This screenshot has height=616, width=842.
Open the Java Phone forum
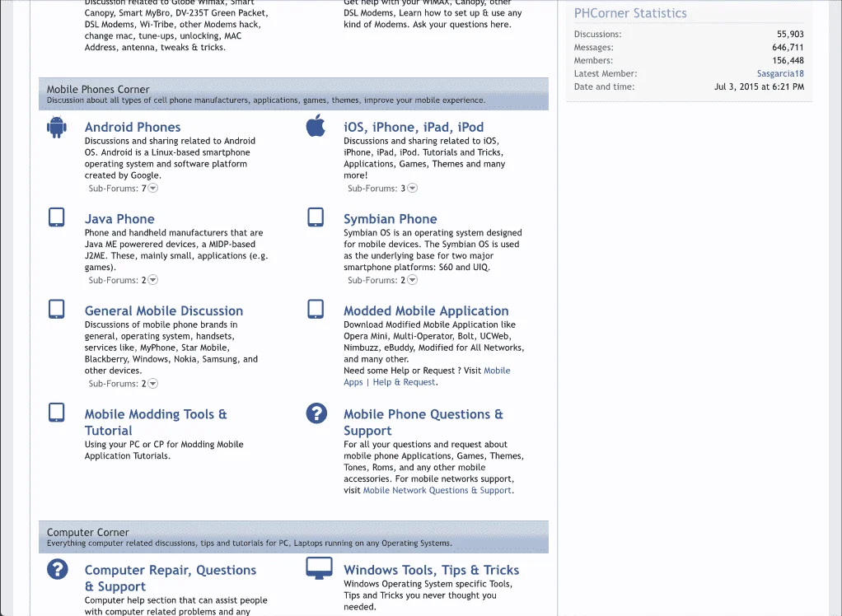(x=119, y=219)
